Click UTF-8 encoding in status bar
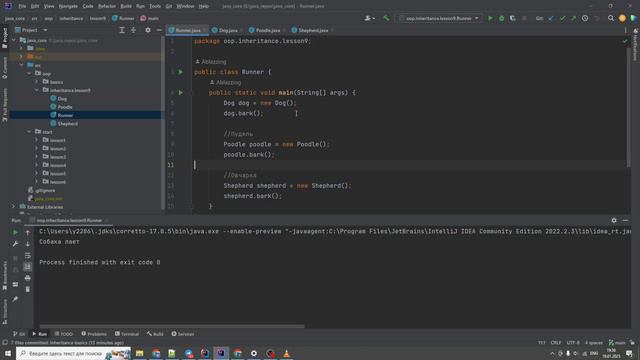 (x=573, y=342)
